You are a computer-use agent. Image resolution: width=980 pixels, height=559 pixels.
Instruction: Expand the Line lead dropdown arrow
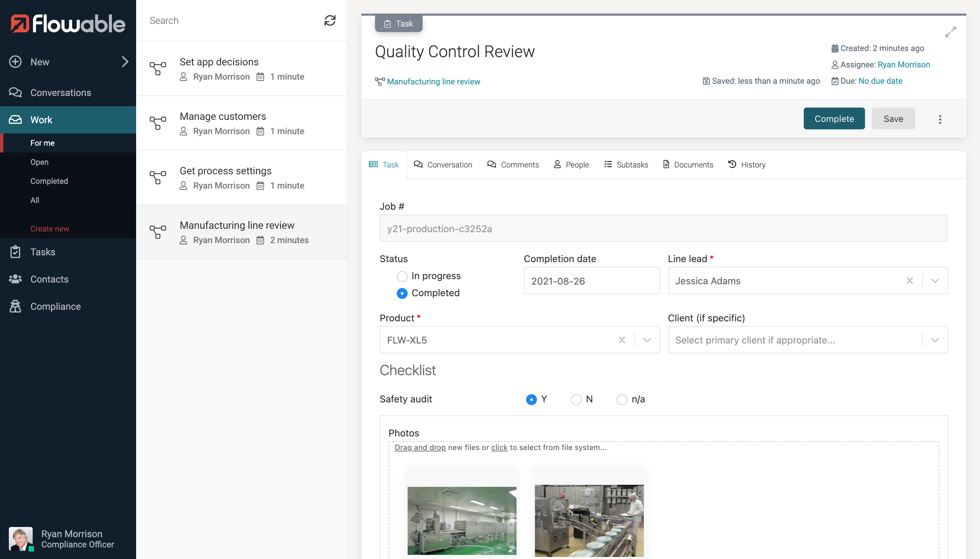[x=935, y=281]
